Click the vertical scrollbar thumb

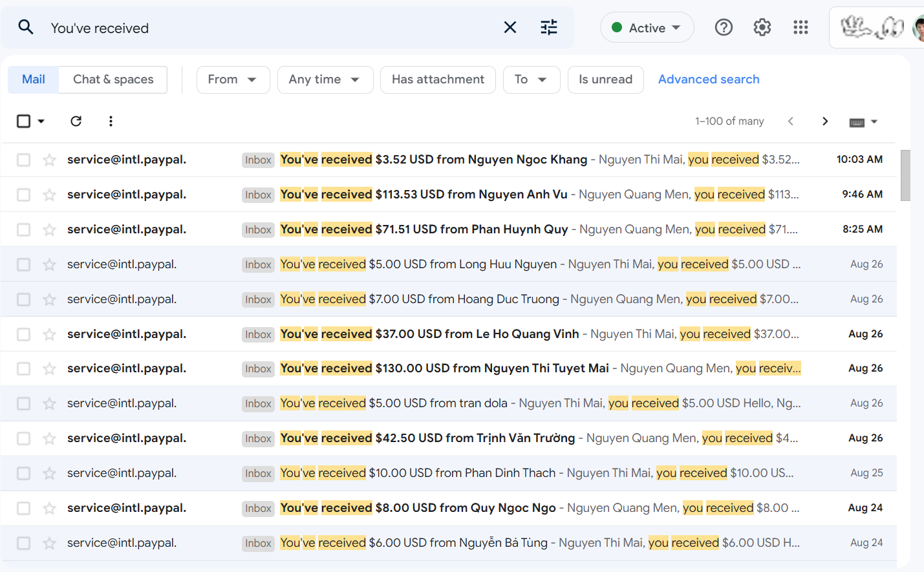pyautogui.click(x=905, y=175)
